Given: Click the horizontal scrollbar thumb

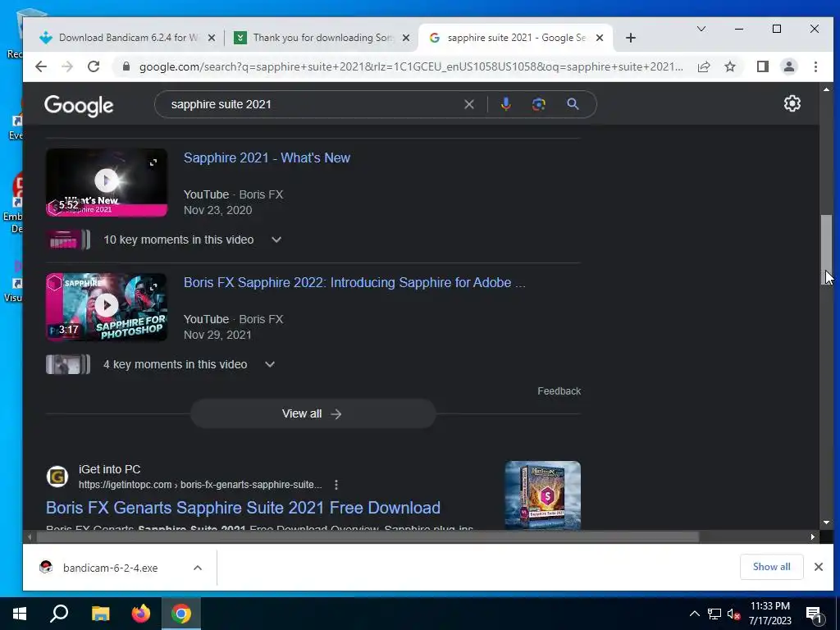Looking at the screenshot, I should pos(367,536).
